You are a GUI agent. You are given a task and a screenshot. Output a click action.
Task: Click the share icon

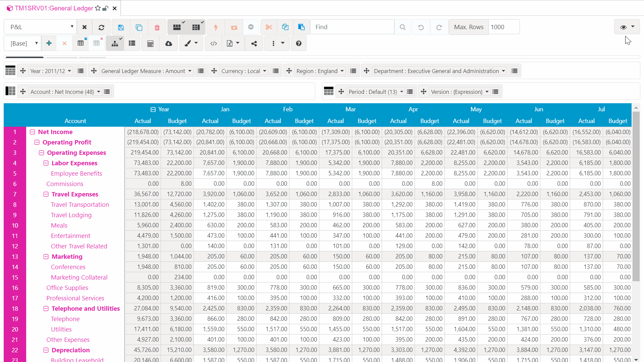coord(254,44)
